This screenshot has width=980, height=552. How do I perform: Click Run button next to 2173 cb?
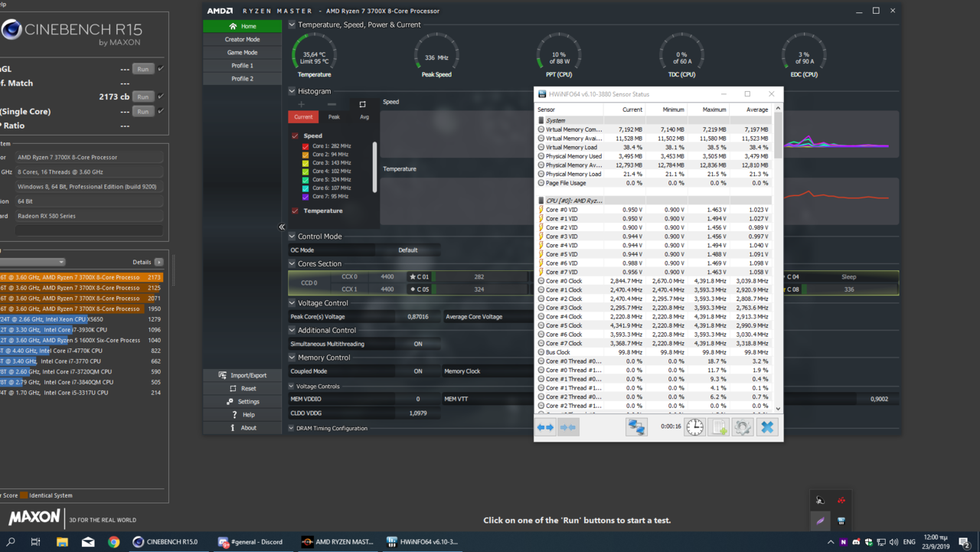coord(143,97)
